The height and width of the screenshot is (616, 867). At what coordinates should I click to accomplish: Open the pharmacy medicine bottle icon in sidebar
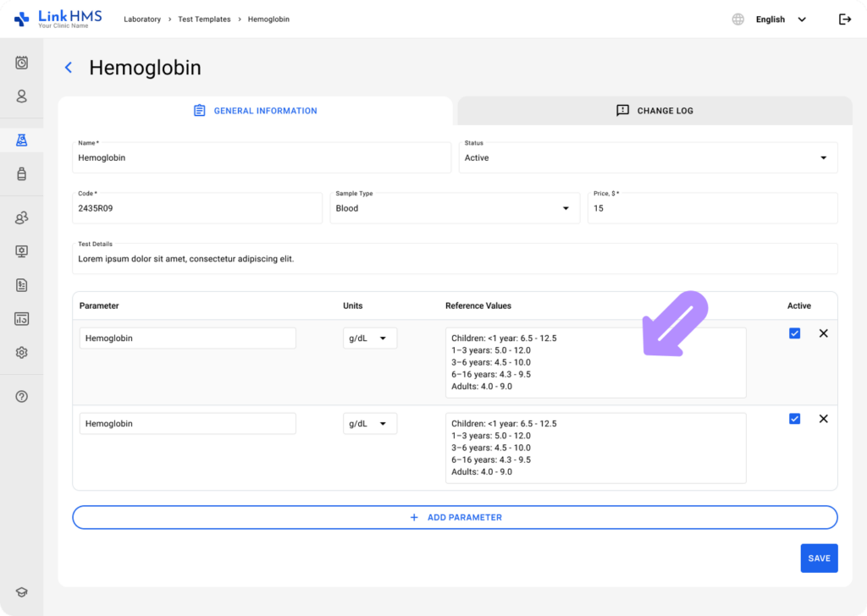[x=21, y=173]
